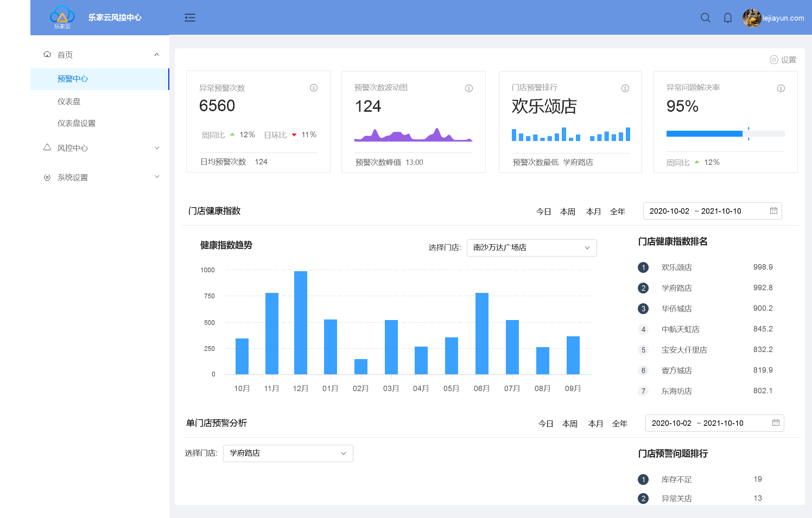
Task: Click the user avatar image
Action: [752, 18]
